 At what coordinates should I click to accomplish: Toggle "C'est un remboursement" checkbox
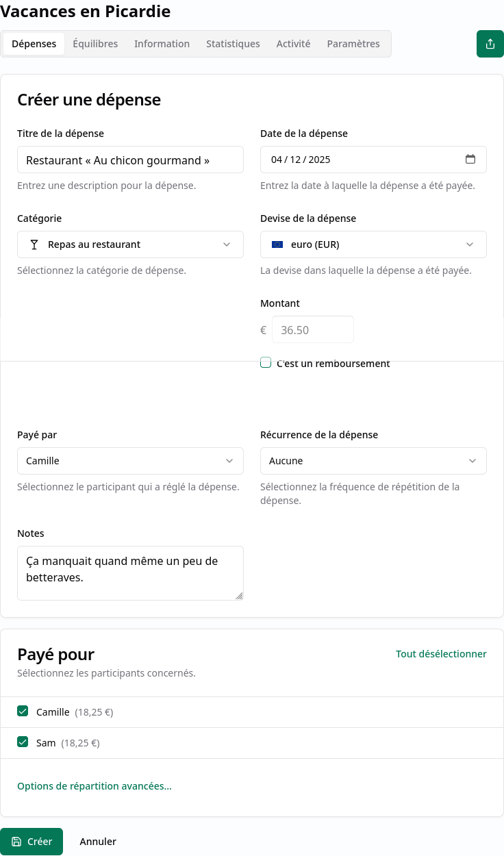click(x=266, y=363)
